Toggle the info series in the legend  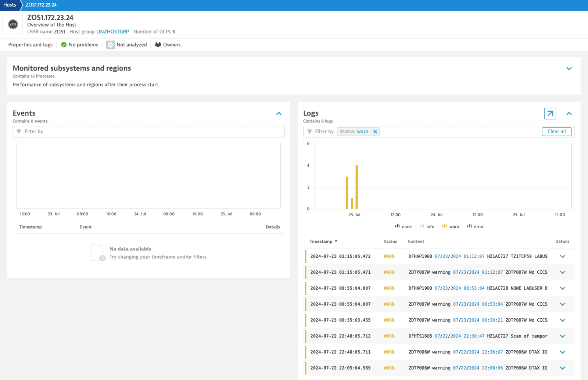[427, 226]
